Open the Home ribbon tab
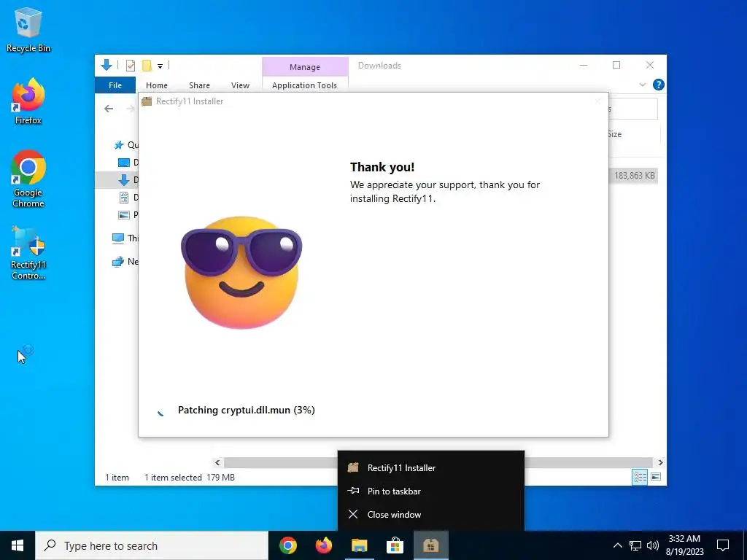This screenshot has height=560, width=747. pos(157,85)
